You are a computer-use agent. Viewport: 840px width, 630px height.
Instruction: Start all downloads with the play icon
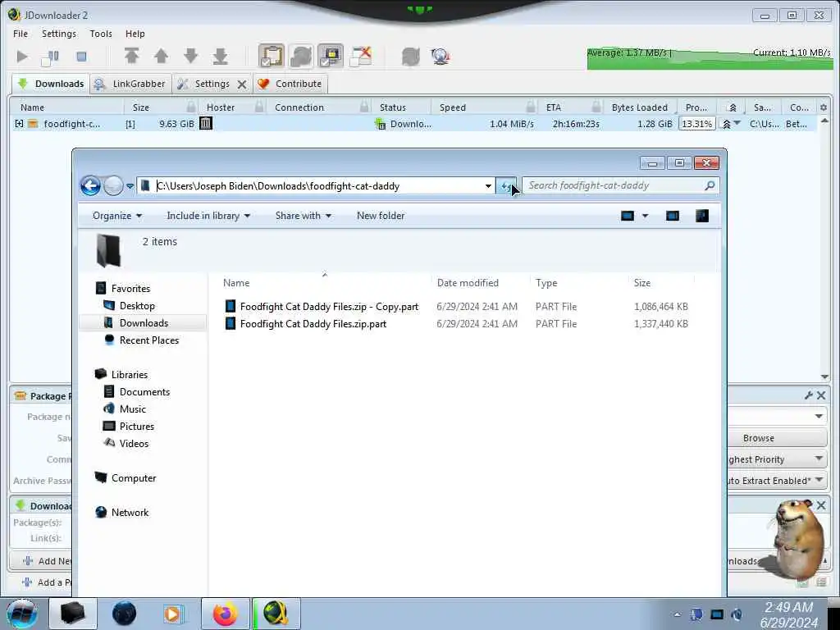(x=22, y=57)
